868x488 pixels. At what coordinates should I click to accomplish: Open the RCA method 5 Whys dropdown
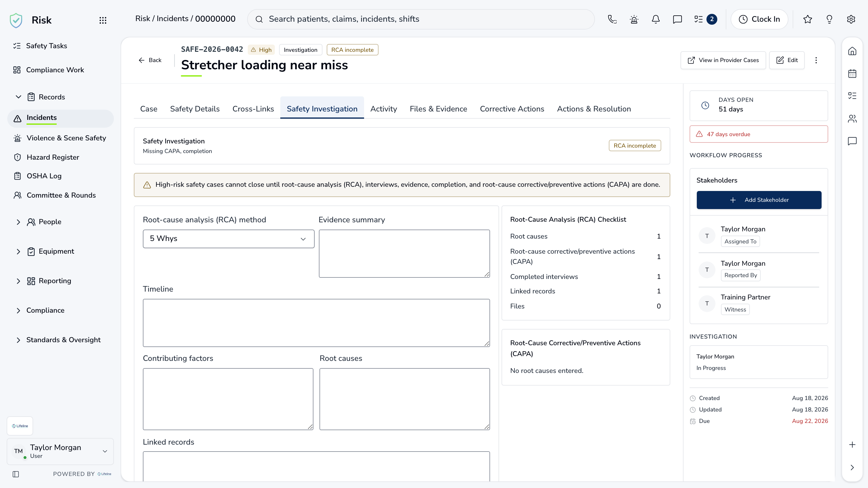pos(228,239)
